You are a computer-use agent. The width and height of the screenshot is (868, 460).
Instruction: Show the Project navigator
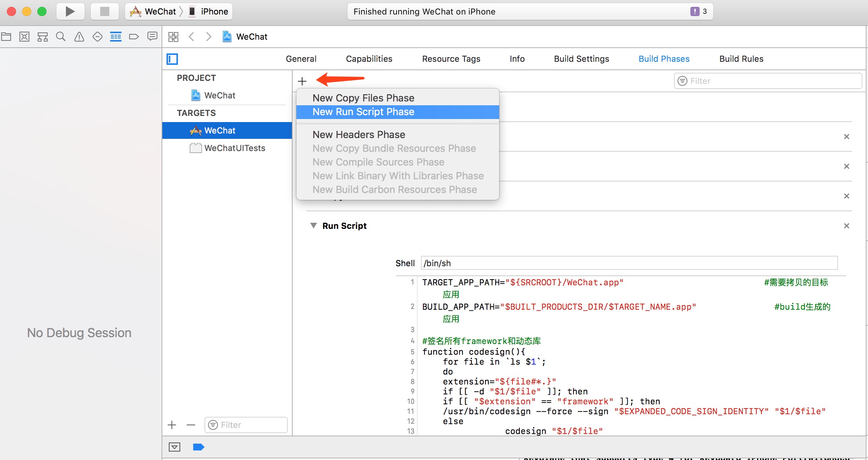6,37
